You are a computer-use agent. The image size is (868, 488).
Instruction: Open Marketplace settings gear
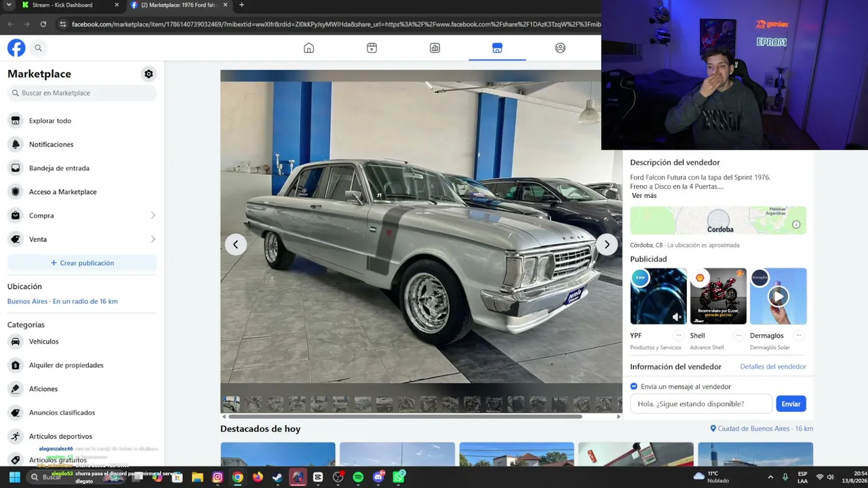point(149,74)
